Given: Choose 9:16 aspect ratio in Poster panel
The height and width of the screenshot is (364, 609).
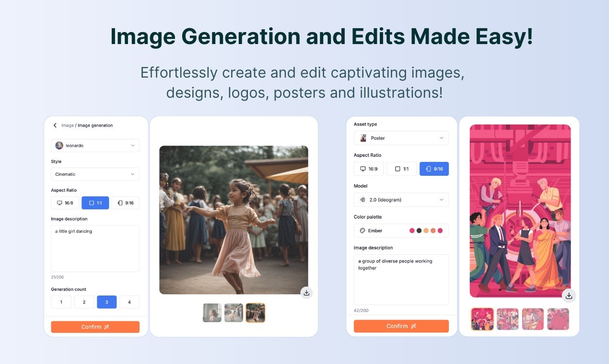Looking at the screenshot, I should pyautogui.click(x=434, y=169).
